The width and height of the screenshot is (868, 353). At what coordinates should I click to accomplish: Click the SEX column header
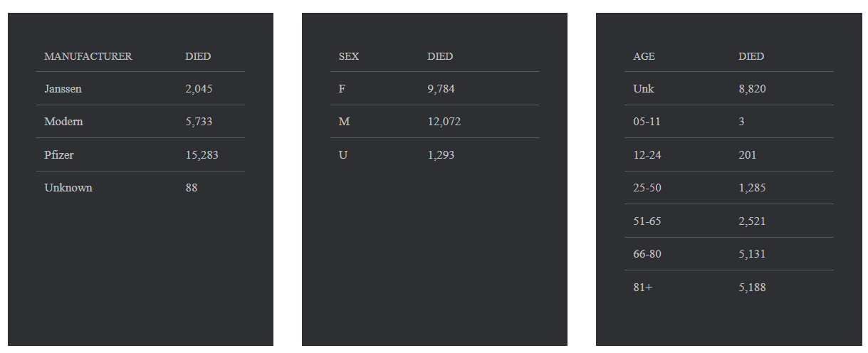(x=348, y=56)
